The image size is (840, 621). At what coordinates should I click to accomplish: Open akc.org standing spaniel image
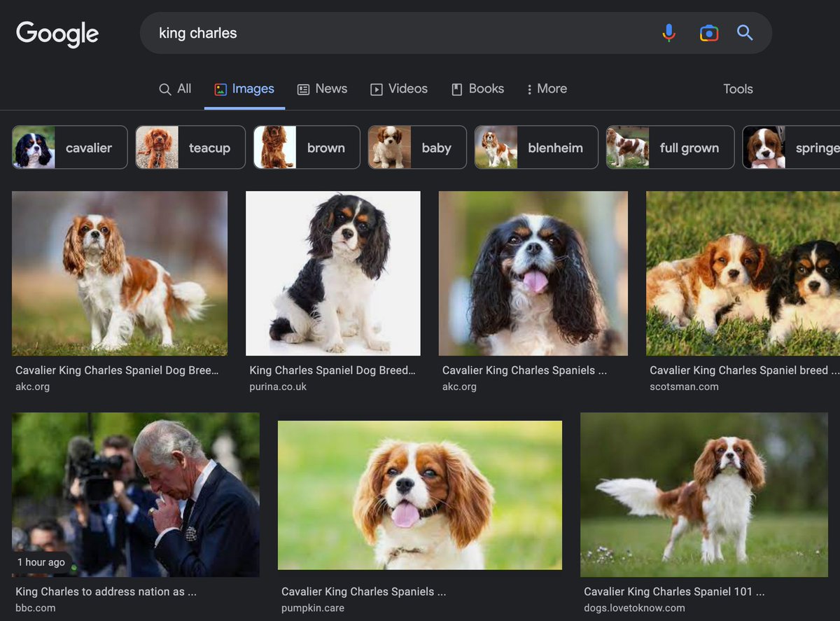tap(120, 273)
